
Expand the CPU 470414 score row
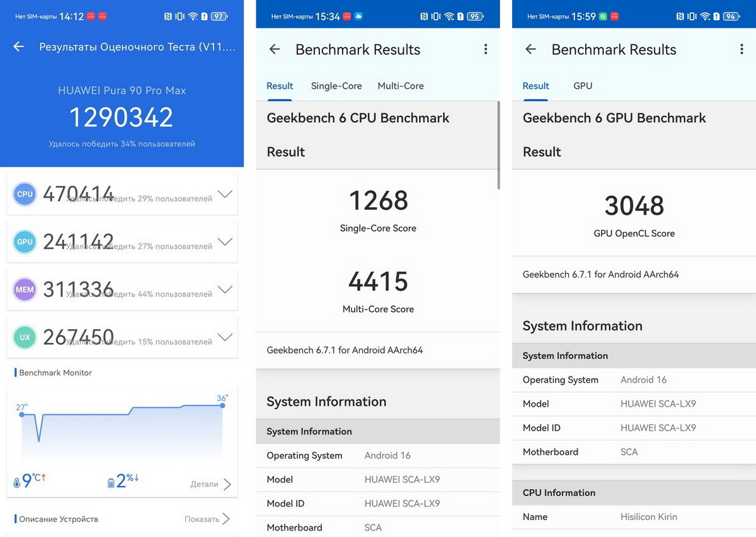(x=225, y=194)
